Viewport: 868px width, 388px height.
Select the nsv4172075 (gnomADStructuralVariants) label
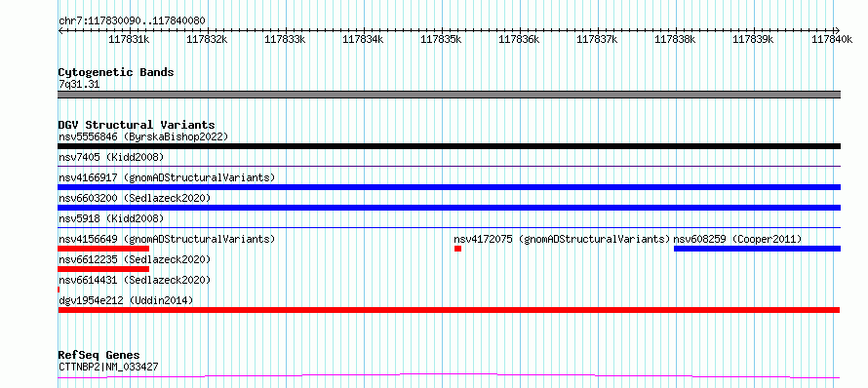562,239
